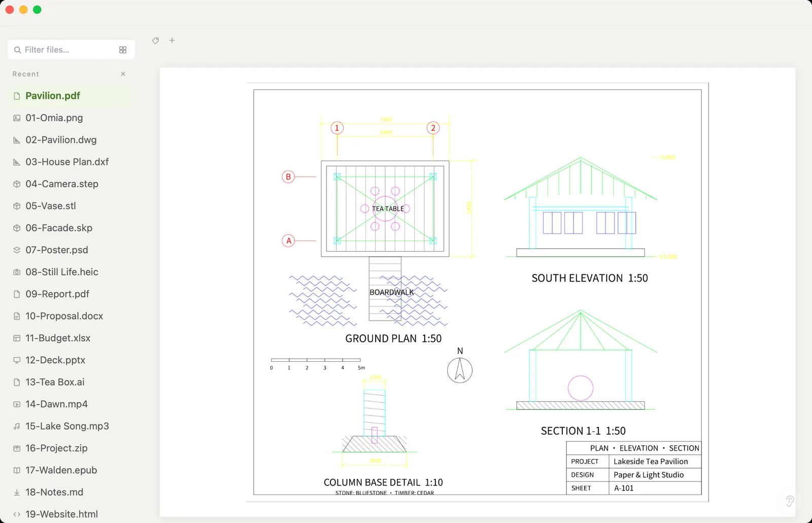
Task: Click the GROUND PLAN 1:50 title
Action: click(393, 338)
